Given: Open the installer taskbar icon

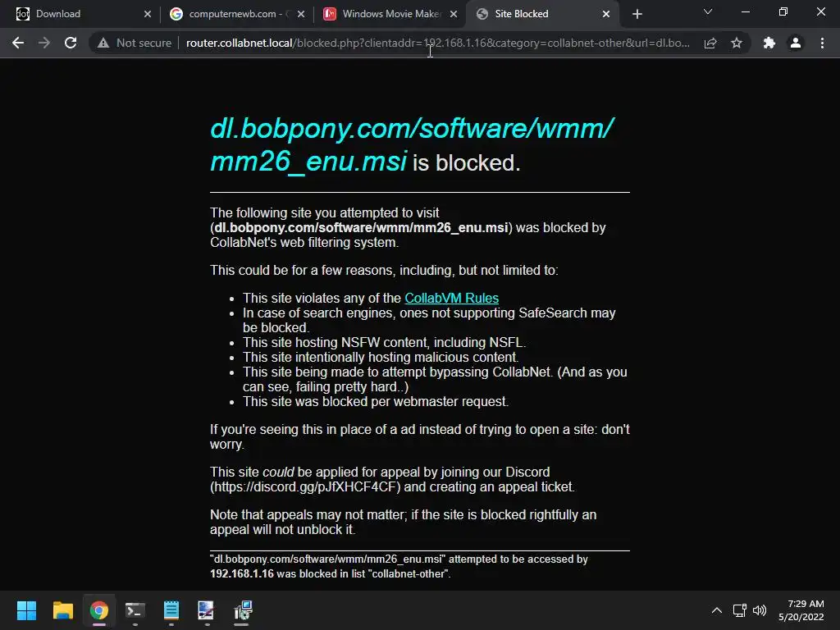Looking at the screenshot, I should [243, 610].
